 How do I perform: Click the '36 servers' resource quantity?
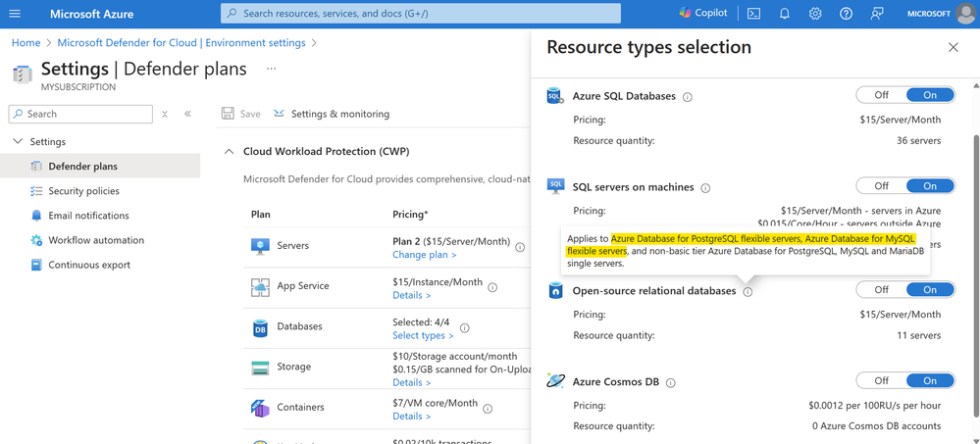[x=919, y=140]
